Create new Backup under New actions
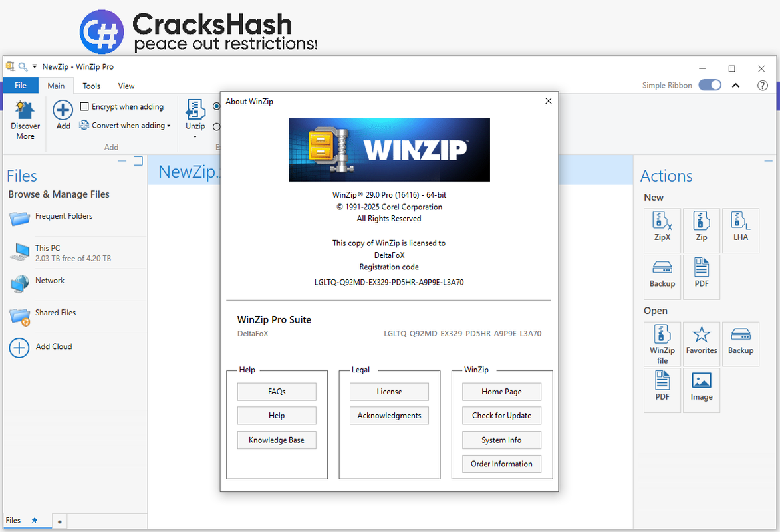Viewport: 780px width, 532px height. (x=662, y=277)
